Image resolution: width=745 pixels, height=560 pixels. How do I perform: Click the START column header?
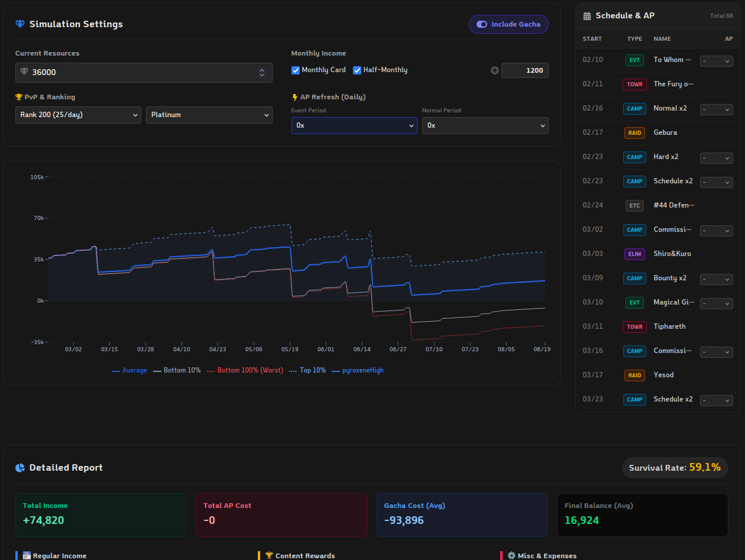pos(592,39)
